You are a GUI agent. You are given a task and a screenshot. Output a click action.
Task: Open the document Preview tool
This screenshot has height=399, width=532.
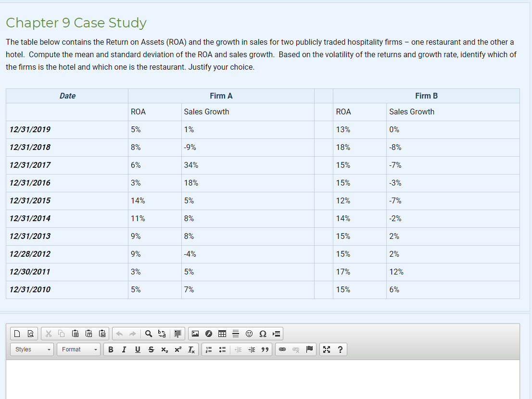pos(30,334)
